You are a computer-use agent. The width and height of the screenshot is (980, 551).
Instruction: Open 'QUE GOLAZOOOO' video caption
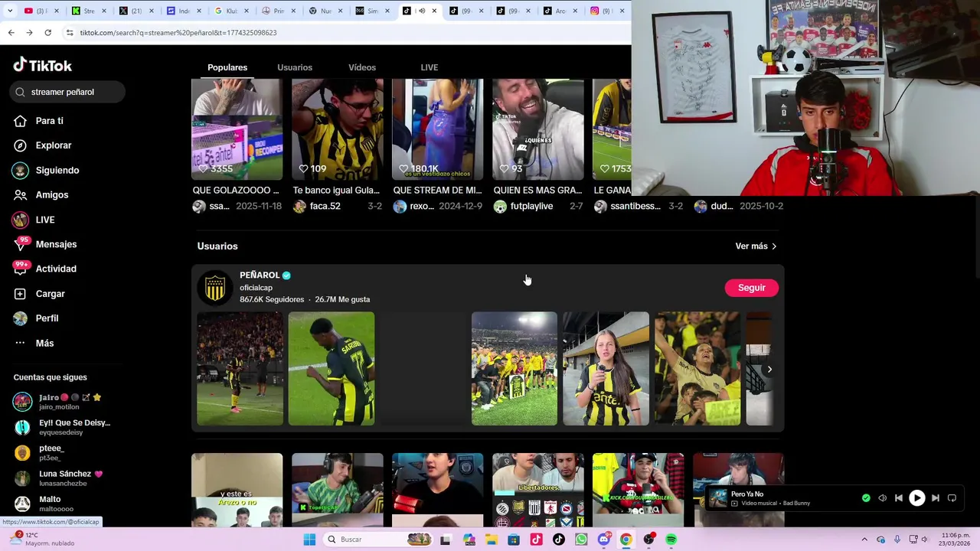236,191
